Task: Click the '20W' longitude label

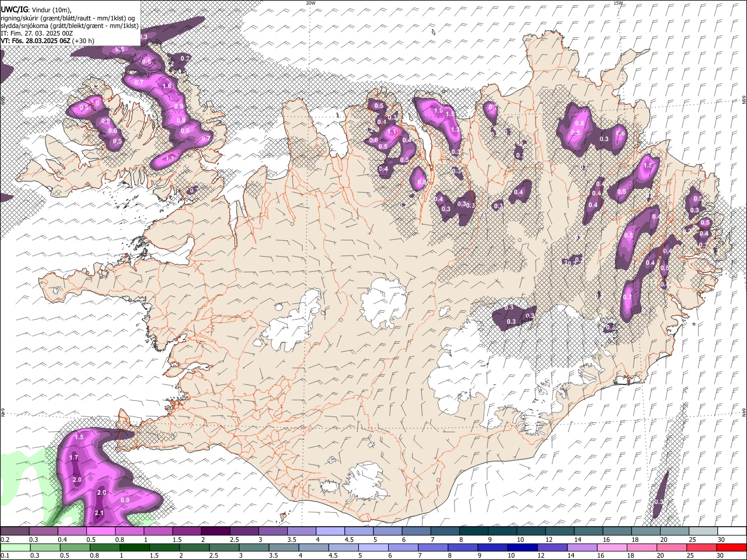Action: click(310, 3)
